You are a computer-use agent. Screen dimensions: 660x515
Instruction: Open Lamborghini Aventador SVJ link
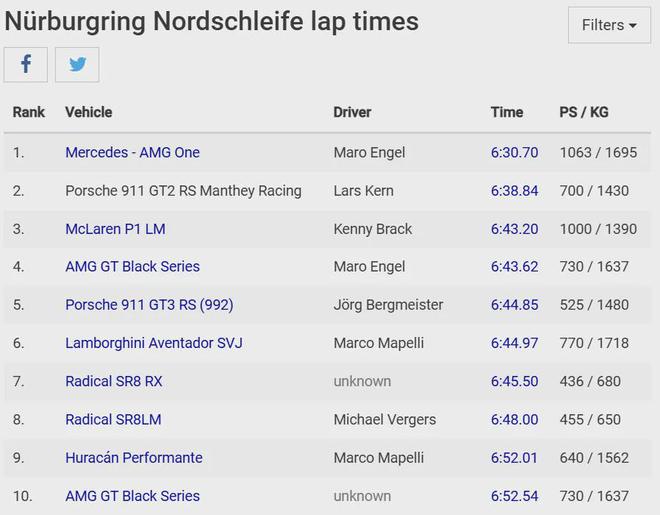tap(154, 343)
